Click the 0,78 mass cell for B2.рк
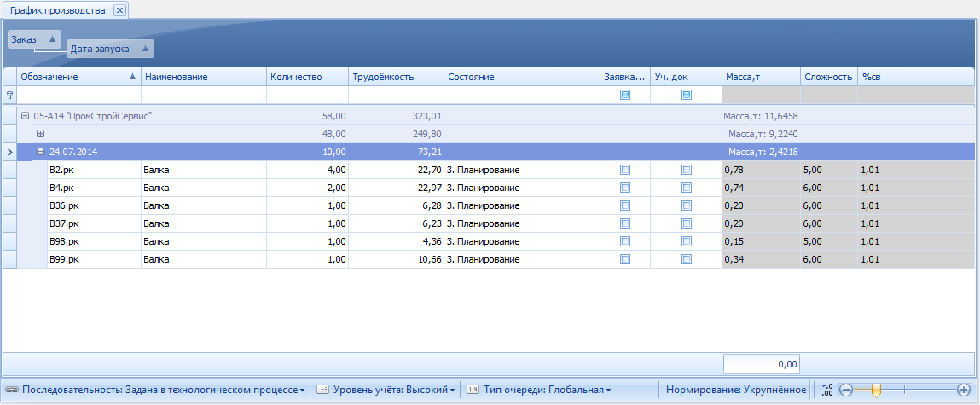This screenshot has height=405, width=980. pos(761,170)
